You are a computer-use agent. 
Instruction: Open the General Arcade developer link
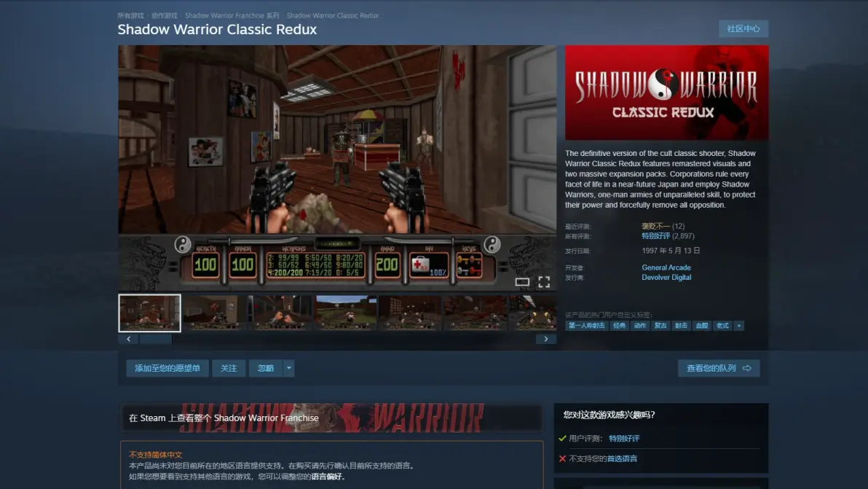(x=666, y=267)
